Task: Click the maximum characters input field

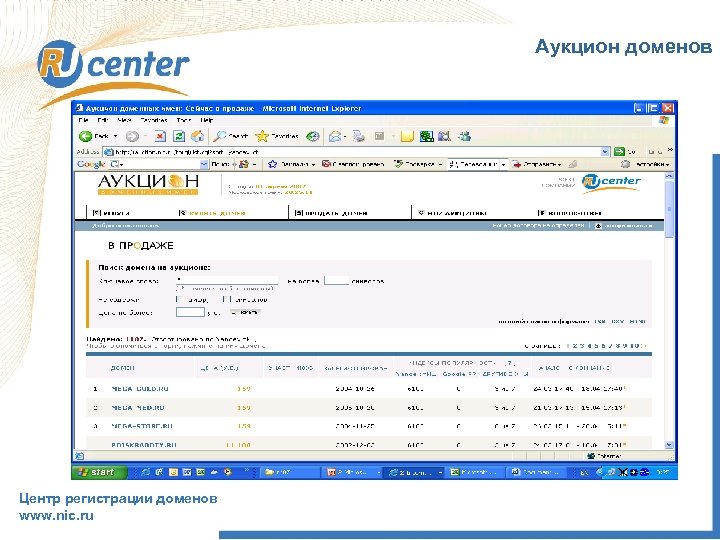Action: pos(336,280)
